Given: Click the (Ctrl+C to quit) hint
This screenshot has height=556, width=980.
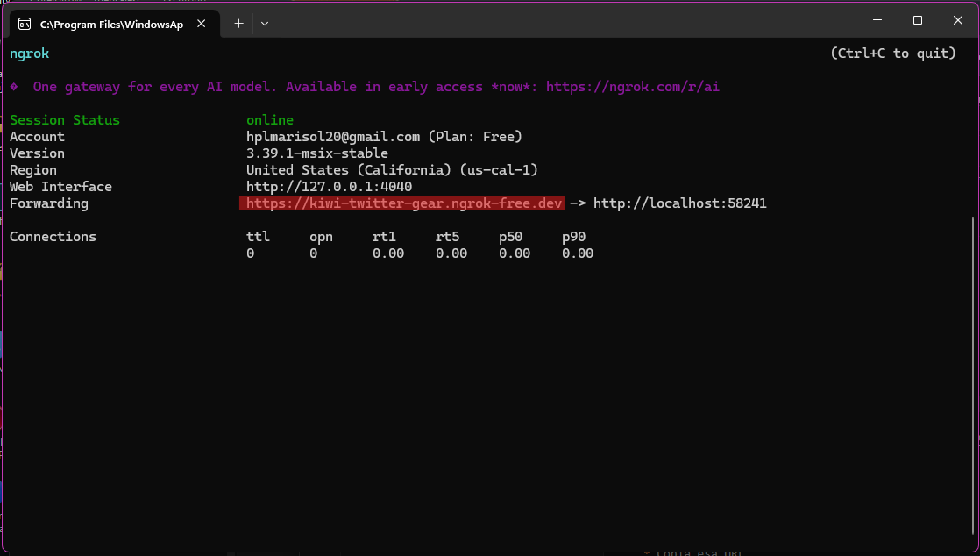Looking at the screenshot, I should [x=893, y=53].
